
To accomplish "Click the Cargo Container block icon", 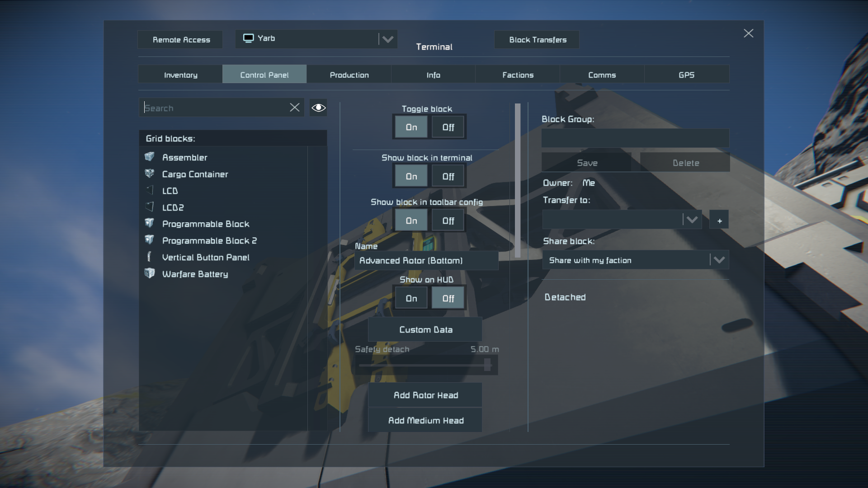I will click(150, 174).
